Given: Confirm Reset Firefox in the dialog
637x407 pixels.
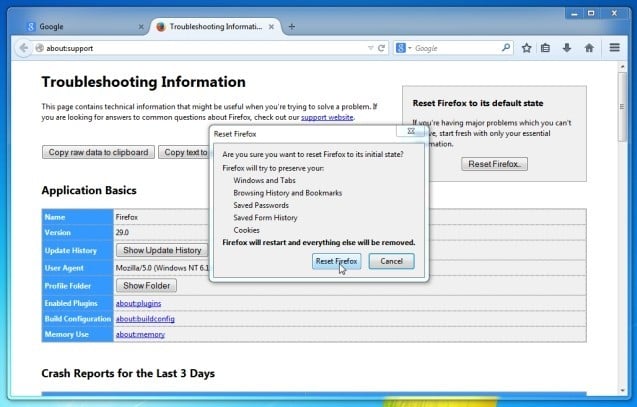Looking at the screenshot, I should point(336,261).
